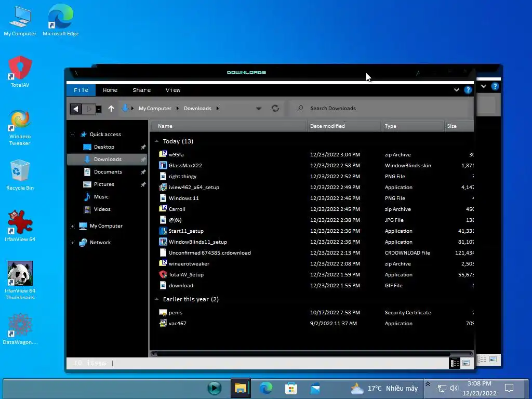The width and height of the screenshot is (532, 399).
Task: Expand the Downloads breadcrumb arrow
Action: (218, 108)
